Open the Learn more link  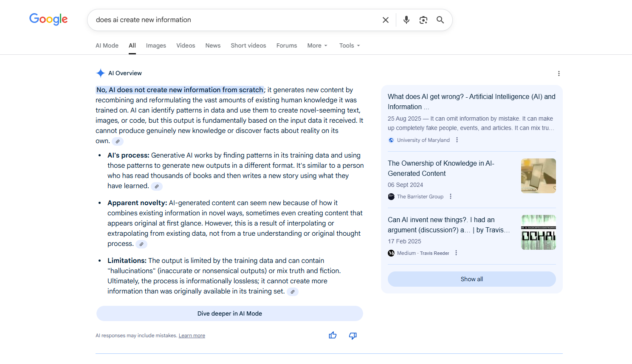tap(192, 336)
